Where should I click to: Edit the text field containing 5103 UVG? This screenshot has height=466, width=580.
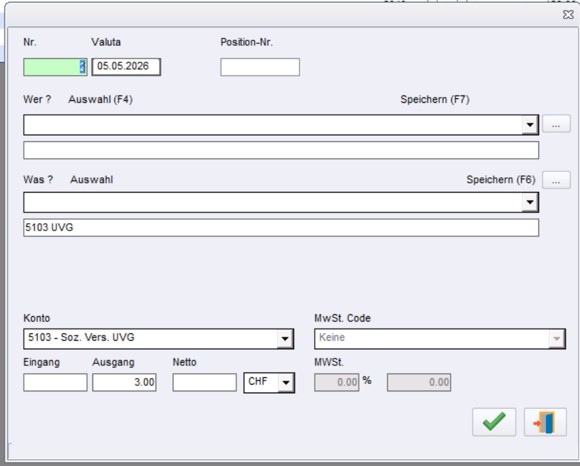click(x=281, y=227)
